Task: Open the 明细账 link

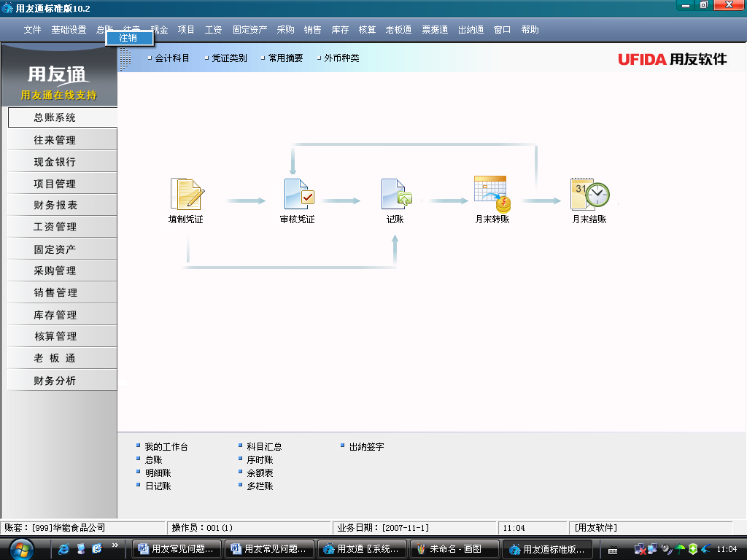Action: tap(158, 472)
